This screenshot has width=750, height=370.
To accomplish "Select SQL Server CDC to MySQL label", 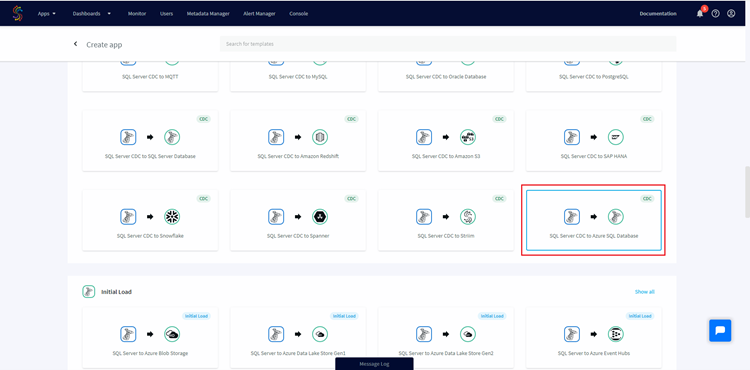I will coord(298,76).
